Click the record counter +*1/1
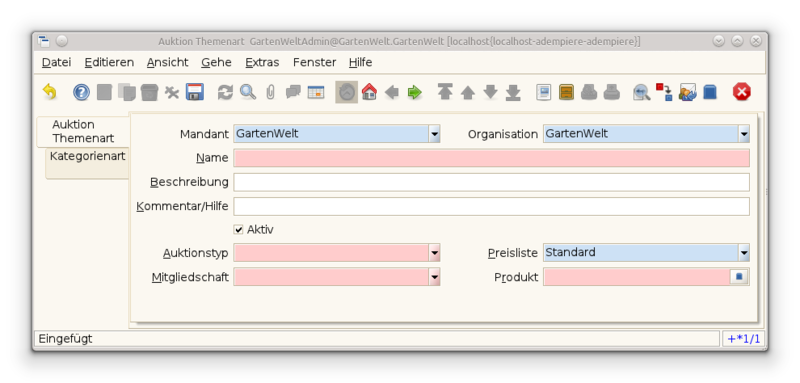Viewport: 800px width, 383px height. coord(743,339)
